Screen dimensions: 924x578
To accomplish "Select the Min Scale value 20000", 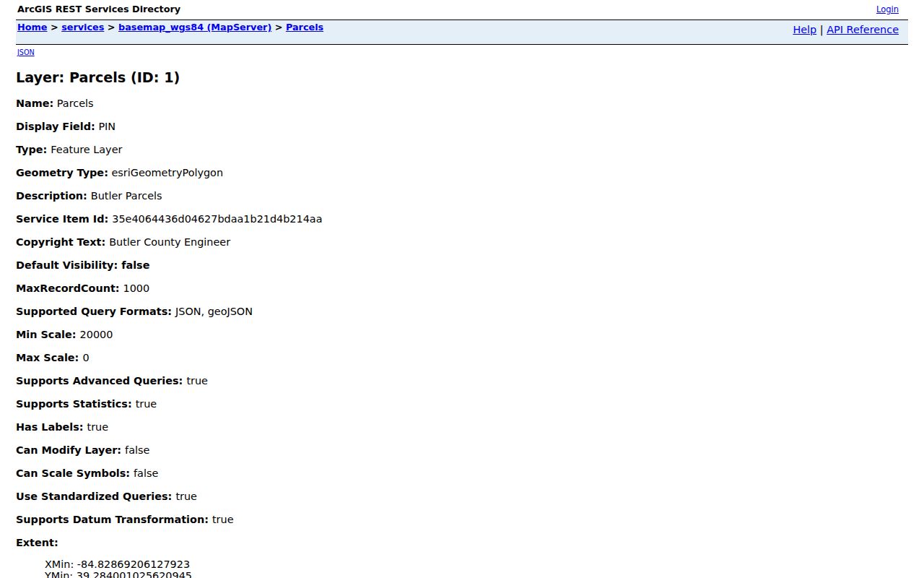I will 96,335.
